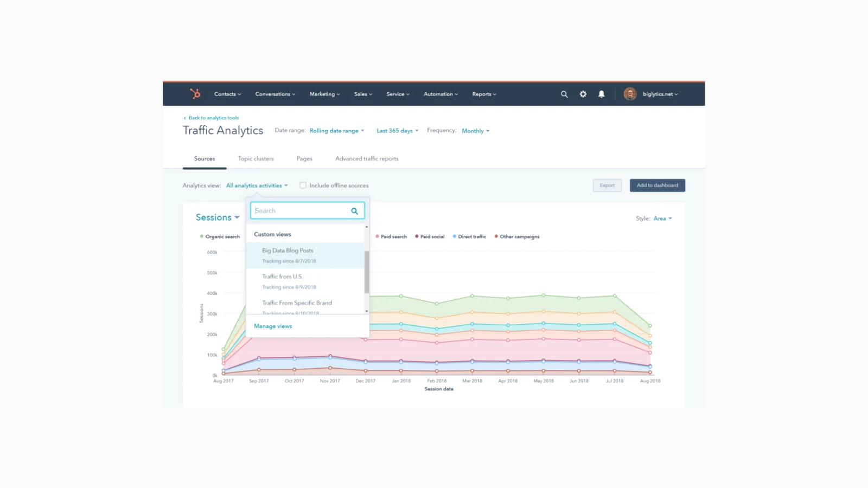Click the Export button
Screen dimensions: 868x488
[607, 185]
